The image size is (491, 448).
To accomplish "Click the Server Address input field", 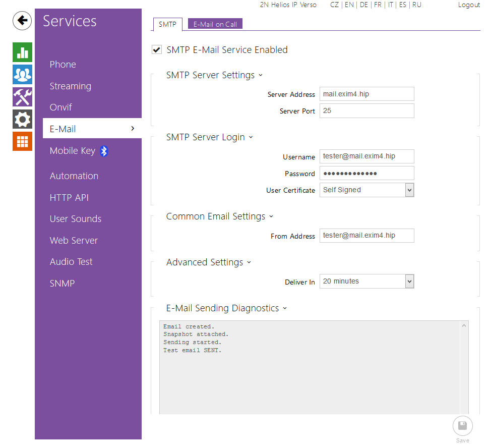I will (x=366, y=94).
